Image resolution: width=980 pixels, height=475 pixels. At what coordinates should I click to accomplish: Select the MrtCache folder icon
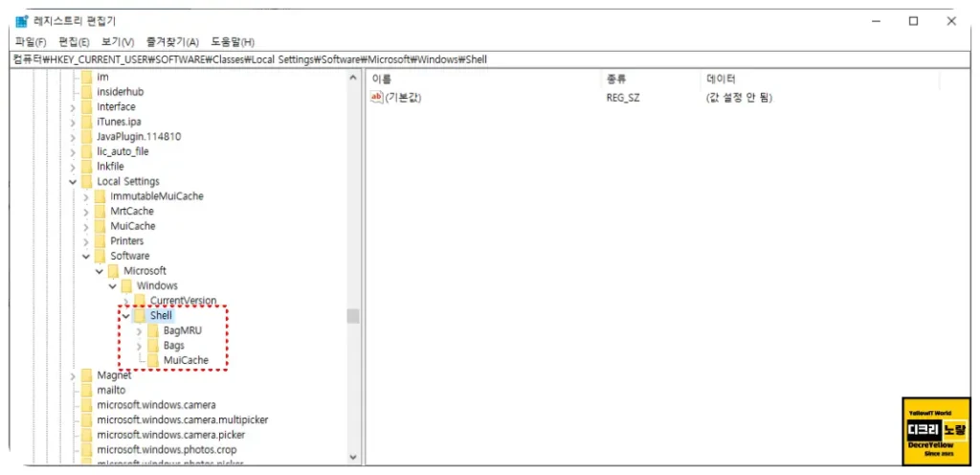[100, 212]
